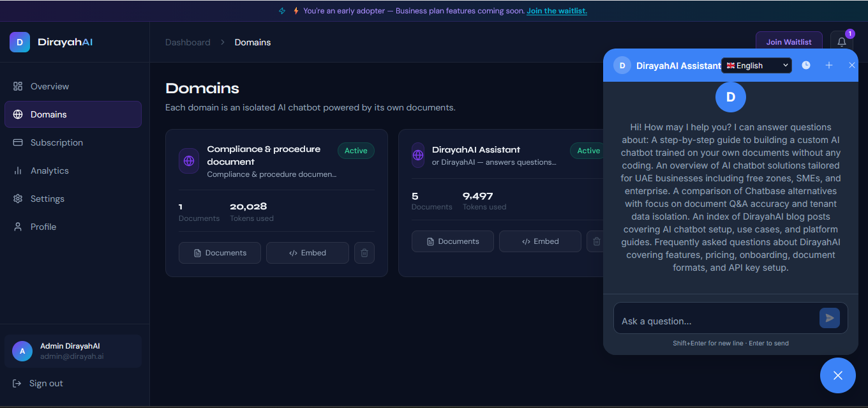Click Sign out
868x408 pixels.
[38, 383]
